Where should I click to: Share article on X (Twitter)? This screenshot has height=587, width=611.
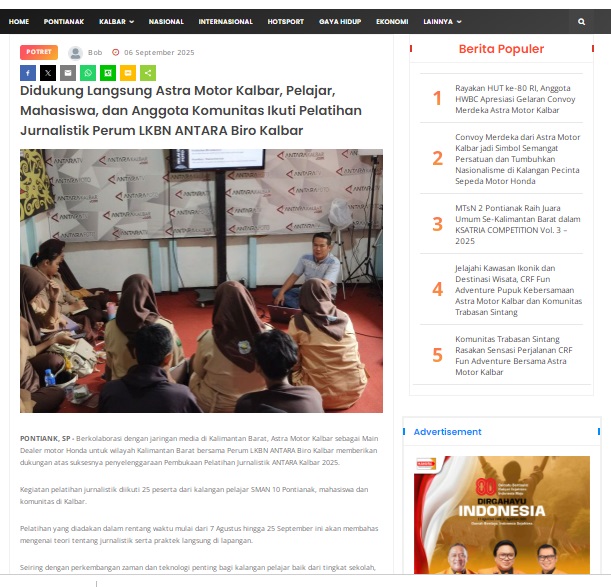point(48,73)
